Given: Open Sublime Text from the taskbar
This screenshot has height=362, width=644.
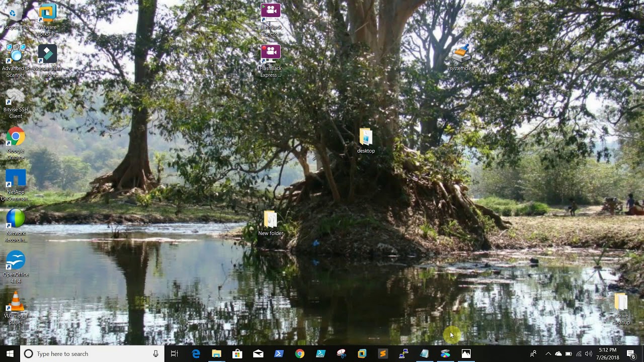Looking at the screenshot, I should coord(383,354).
